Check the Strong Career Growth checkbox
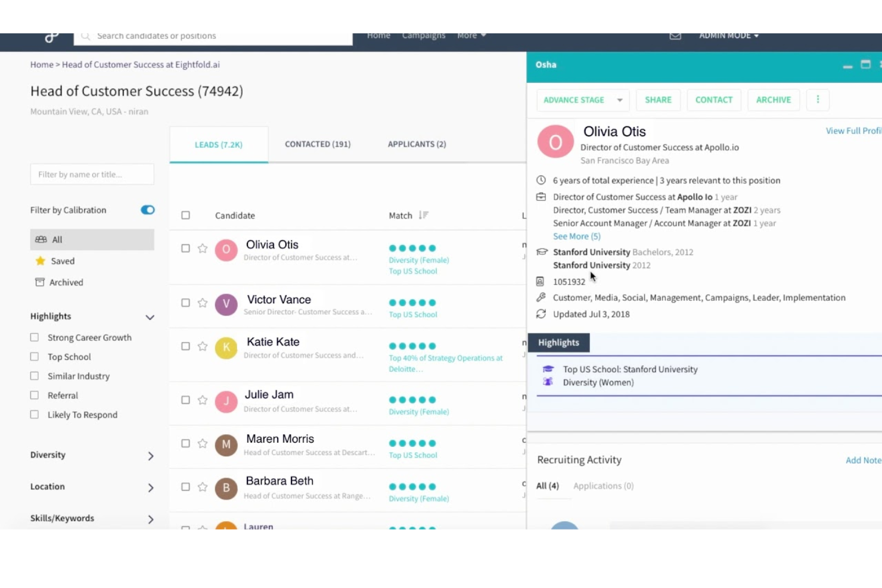The width and height of the screenshot is (882, 588). click(35, 338)
